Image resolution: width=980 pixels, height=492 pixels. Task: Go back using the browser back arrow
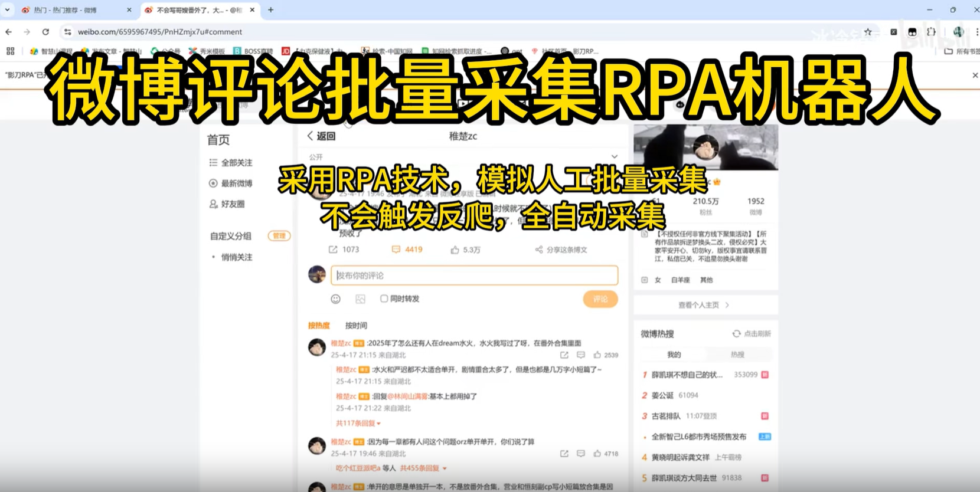coord(8,32)
